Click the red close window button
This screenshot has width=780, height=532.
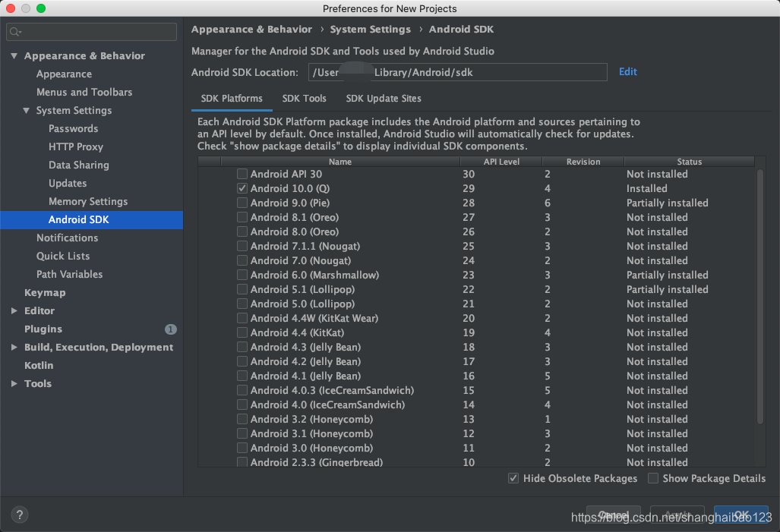11,8
